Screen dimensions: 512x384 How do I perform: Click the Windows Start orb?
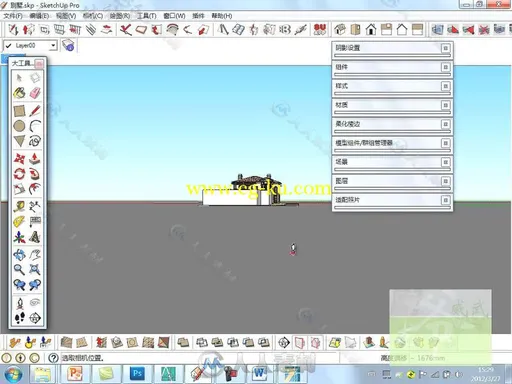coord(13,374)
